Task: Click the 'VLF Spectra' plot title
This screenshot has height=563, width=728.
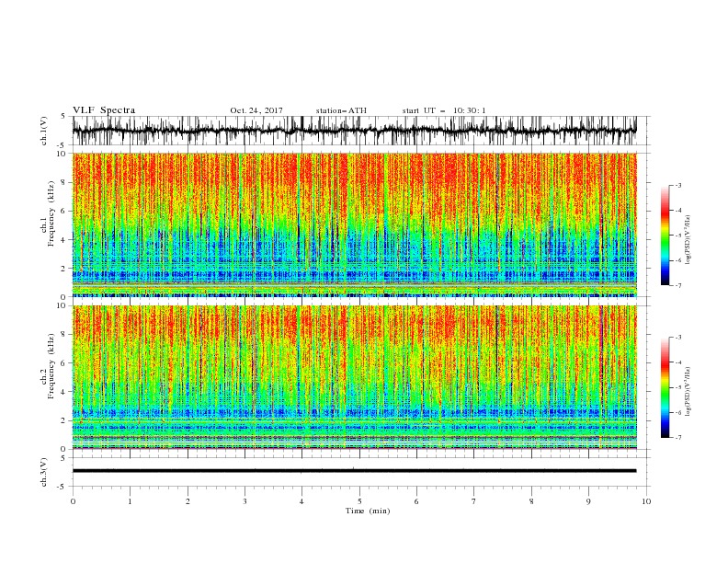Action: point(104,110)
